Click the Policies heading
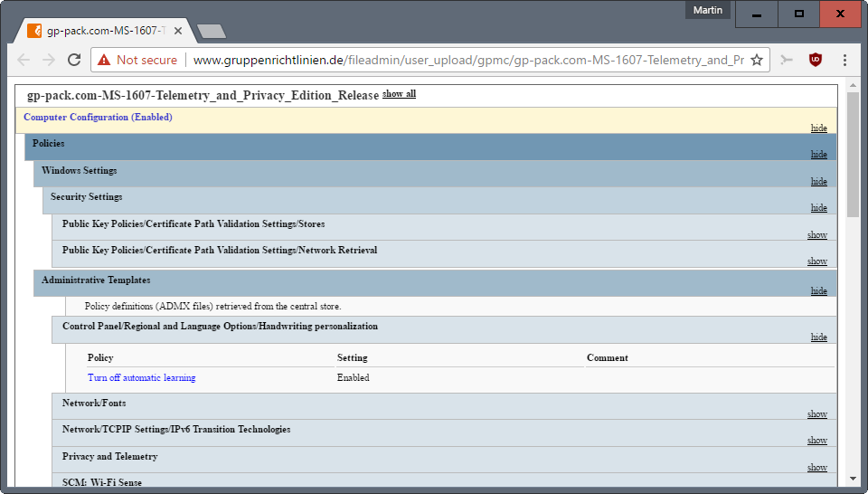868x494 pixels. click(x=48, y=144)
